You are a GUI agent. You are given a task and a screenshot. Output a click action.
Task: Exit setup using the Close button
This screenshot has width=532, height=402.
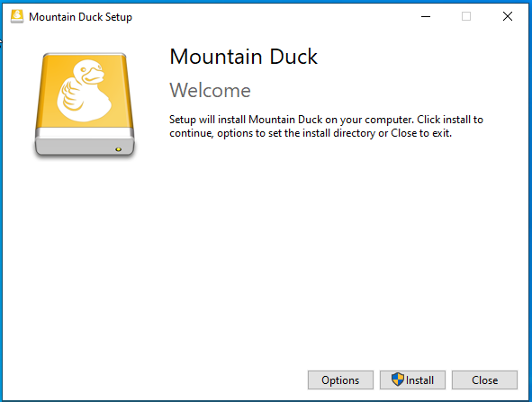click(x=484, y=380)
